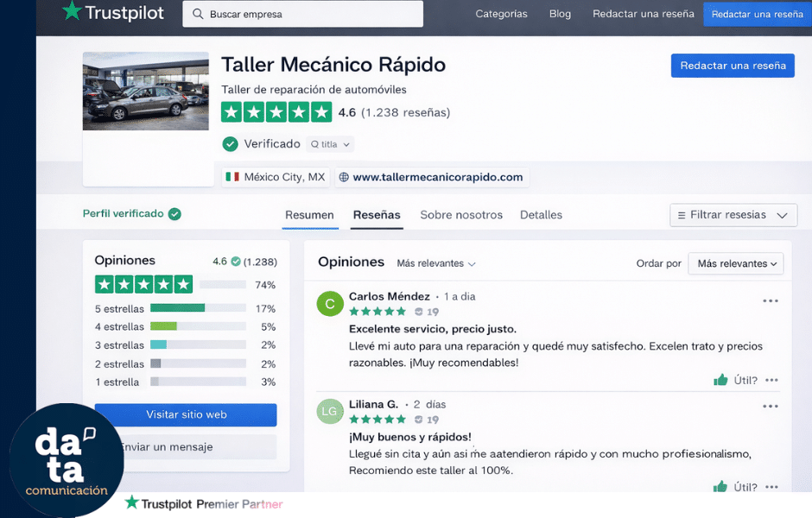Open the tallermecanicorapido.com website link
This screenshot has height=518, width=812.
(x=440, y=177)
